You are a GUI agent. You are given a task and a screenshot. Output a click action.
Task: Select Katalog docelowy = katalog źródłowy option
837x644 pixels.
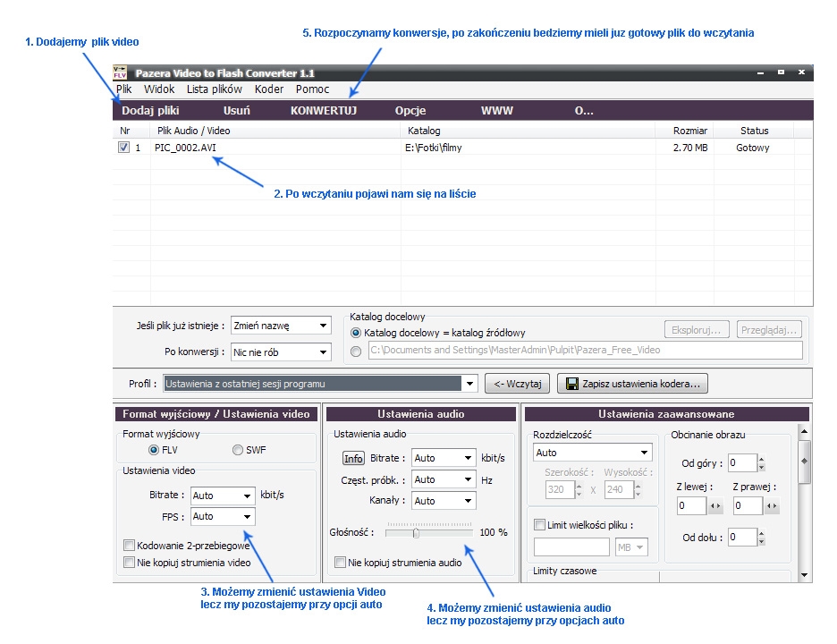click(356, 333)
